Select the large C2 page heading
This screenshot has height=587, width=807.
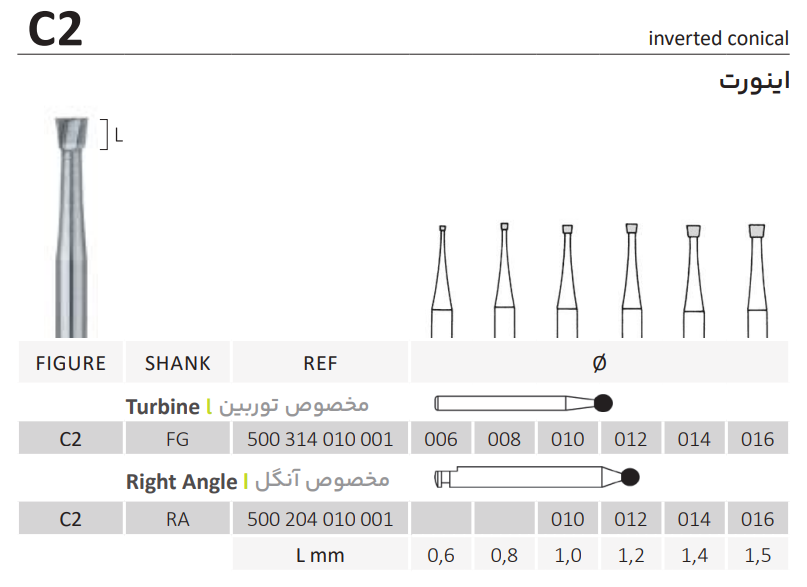[55, 29]
